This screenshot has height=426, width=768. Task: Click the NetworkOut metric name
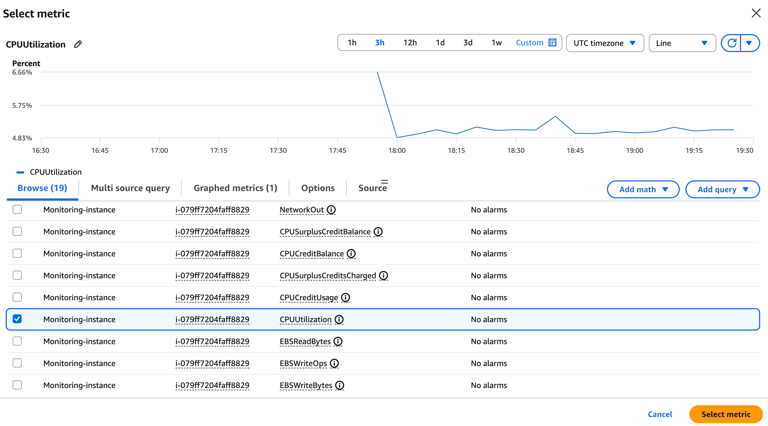pos(302,210)
